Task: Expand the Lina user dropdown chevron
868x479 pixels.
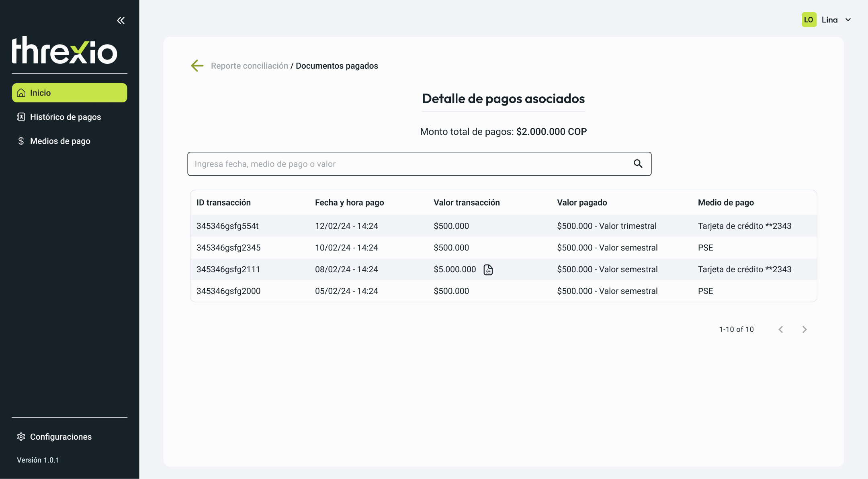Action: click(x=848, y=20)
